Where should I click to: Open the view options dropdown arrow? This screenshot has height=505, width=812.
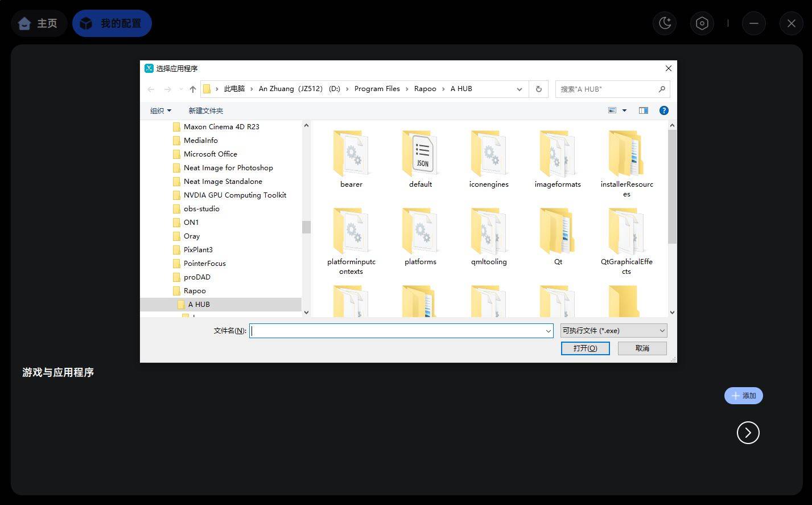[624, 110]
